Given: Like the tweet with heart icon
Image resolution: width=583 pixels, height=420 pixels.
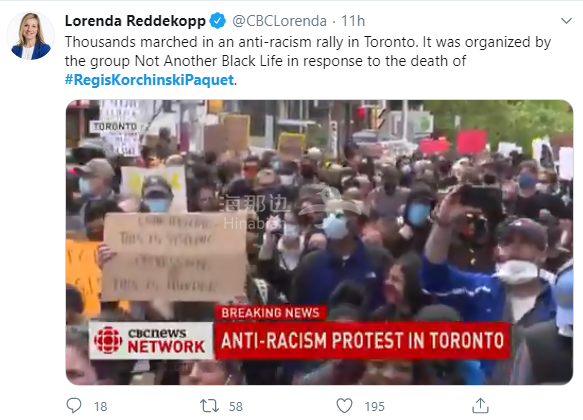Looking at the screenshot, I should click(x=344, y=406).
